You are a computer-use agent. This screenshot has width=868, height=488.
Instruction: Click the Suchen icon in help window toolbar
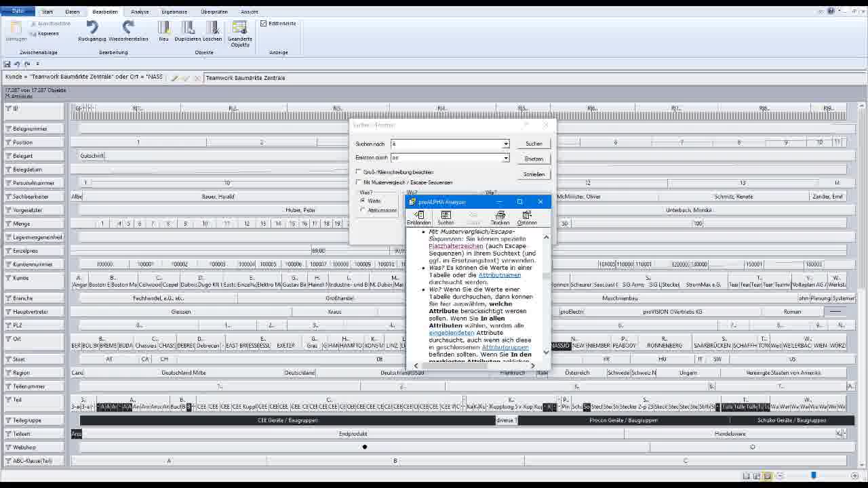446,216
